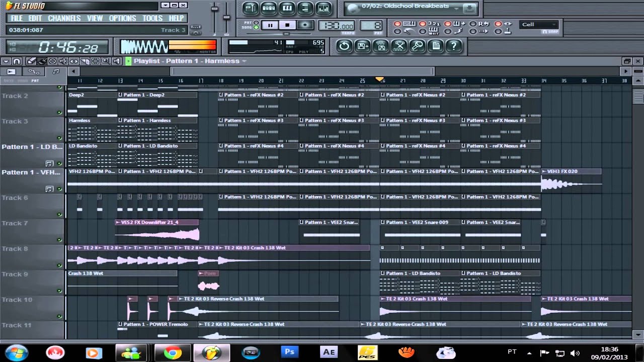This screenshot has height=362, width=644.
Task: Select the Delete tool in playlist
Action: click(52, 61)
